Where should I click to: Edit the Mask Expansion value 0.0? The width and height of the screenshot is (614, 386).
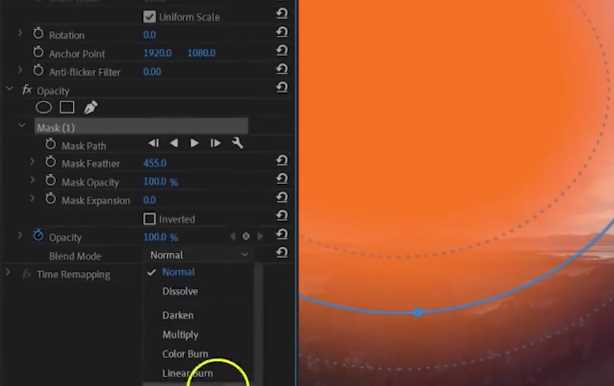pyautogui.click(x=150, y=200)
